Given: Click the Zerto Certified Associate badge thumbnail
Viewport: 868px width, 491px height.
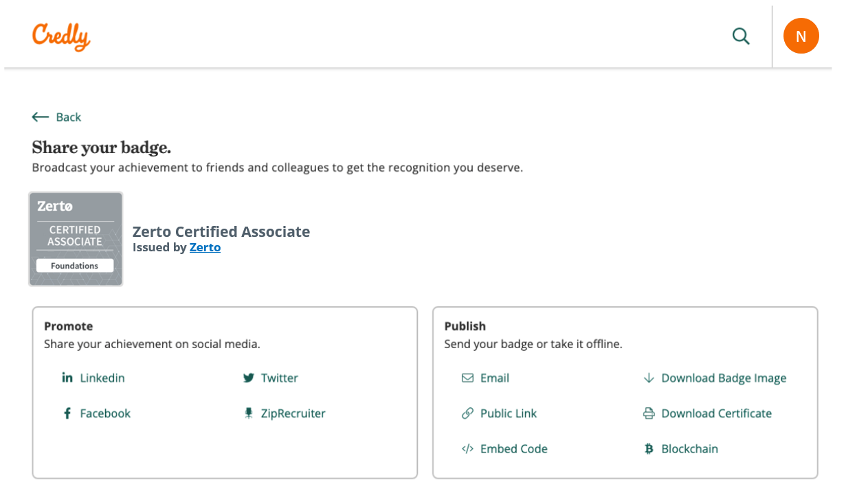Looking at the screenshot, I should point(76,238).
